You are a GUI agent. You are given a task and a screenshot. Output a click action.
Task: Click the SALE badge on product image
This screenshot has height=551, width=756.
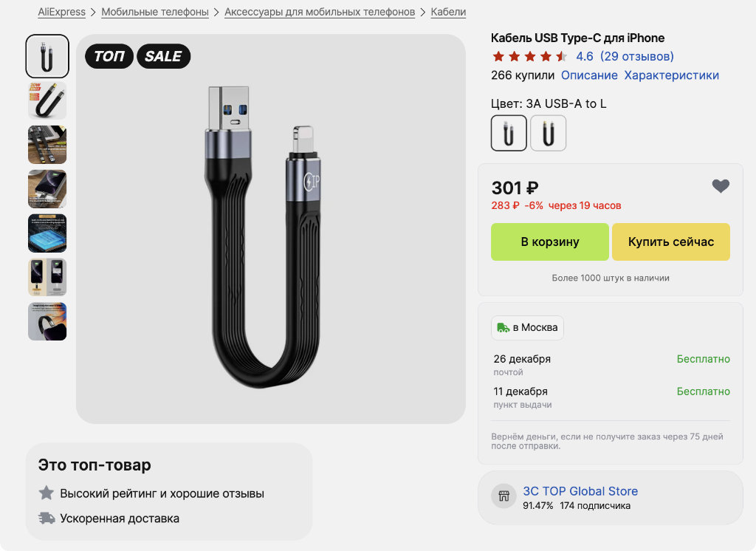163,57
